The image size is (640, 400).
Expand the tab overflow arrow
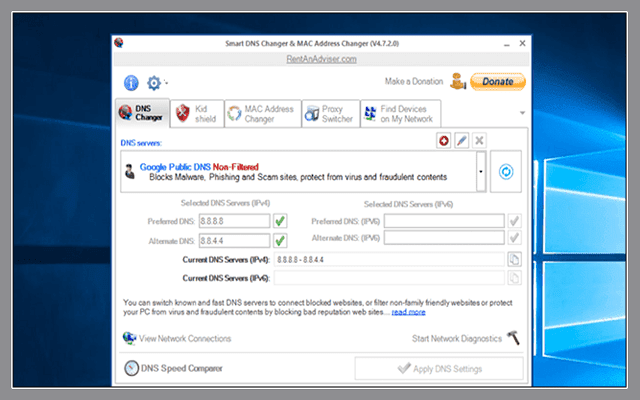coord(521,113)
